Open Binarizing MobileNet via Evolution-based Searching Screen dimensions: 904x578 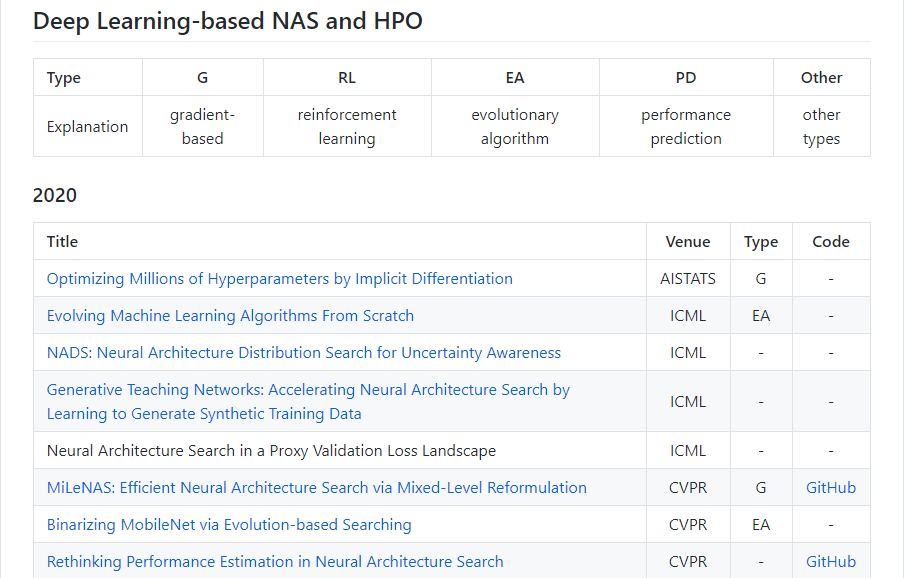click(x=229, y=525)
